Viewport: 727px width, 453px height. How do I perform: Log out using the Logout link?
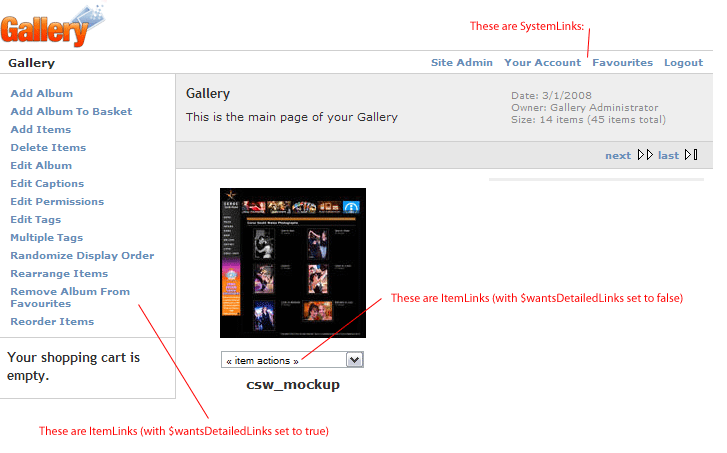pos(683,62)
